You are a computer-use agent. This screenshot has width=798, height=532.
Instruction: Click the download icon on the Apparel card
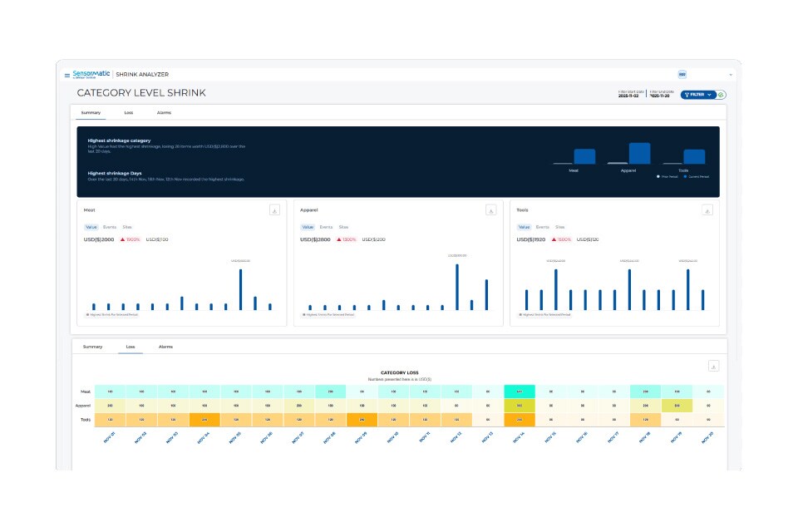point(491,210)
